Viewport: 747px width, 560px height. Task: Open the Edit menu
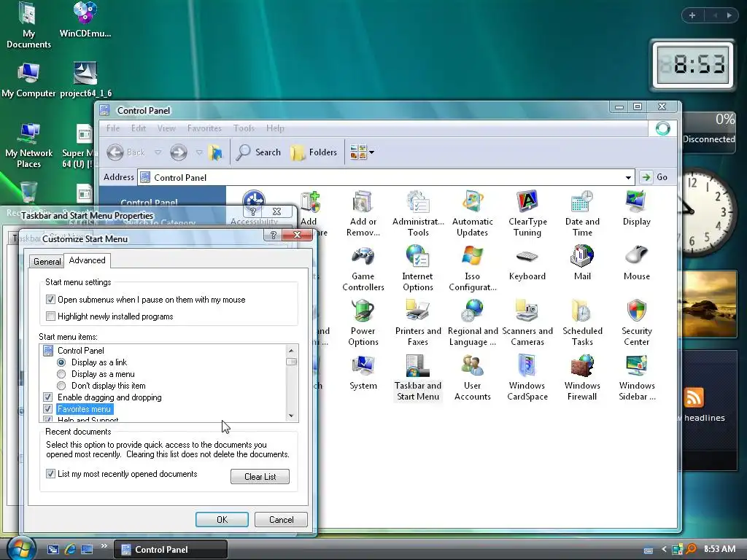(139, 128)
